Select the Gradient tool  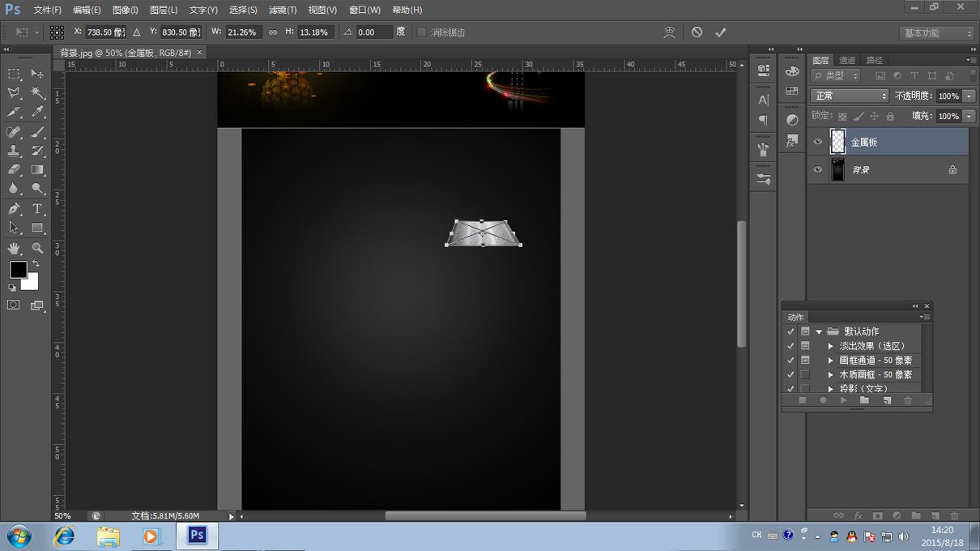37,170
